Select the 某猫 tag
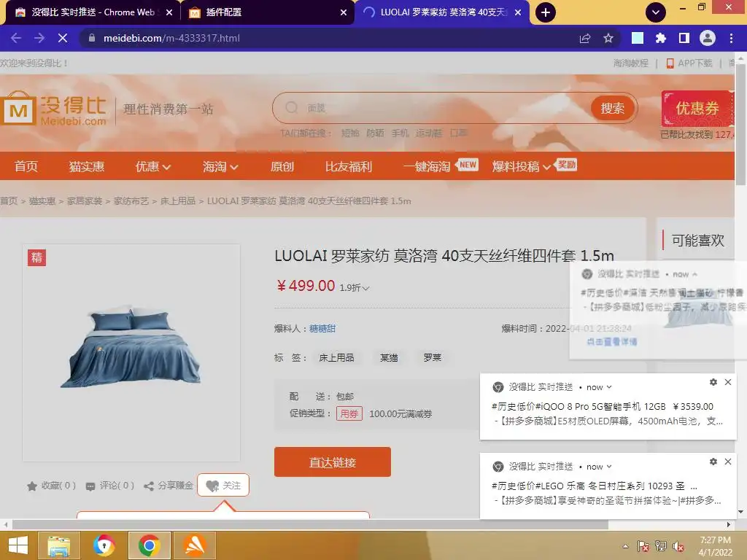The image size is (747, 560). [389, 357]
